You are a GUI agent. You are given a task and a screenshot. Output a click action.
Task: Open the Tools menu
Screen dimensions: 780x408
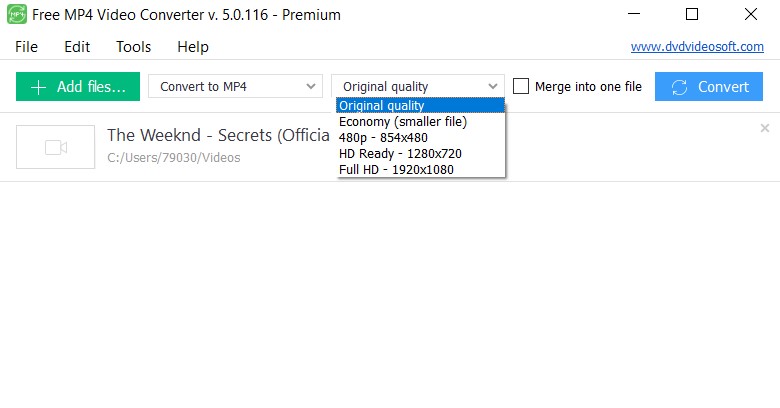tap(133, 47)
